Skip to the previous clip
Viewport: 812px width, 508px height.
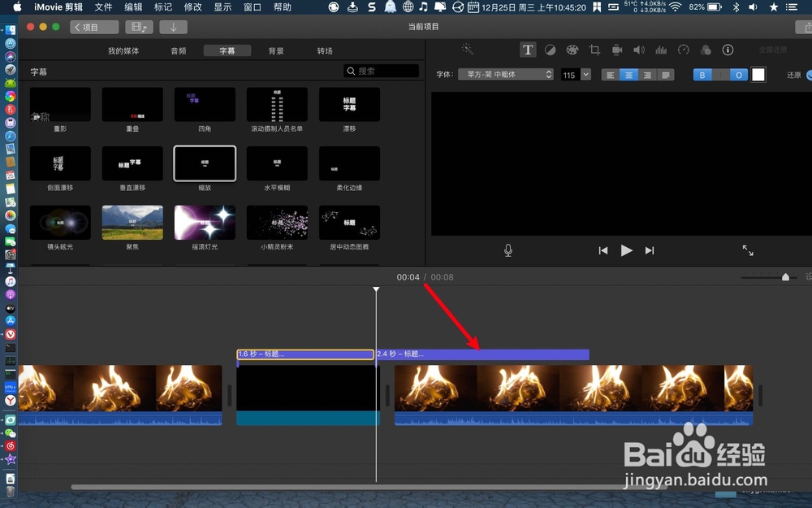[603, 250]
